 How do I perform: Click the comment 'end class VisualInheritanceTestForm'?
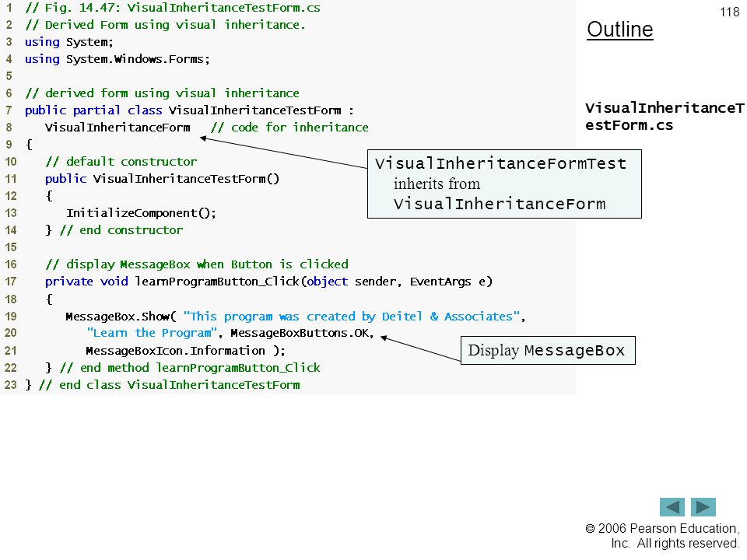pyautogui.click(x=169, y=385)
